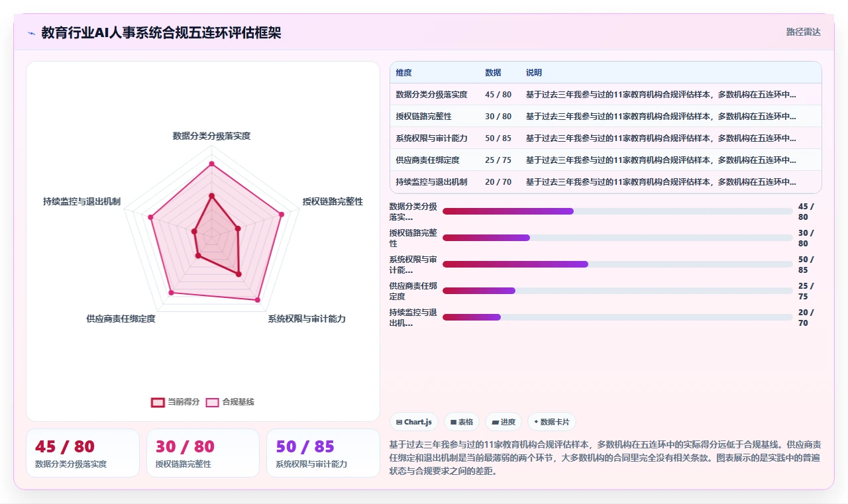Click radar axis label 授权链路完整性
The image size is (848, 504).
(333, 201)
